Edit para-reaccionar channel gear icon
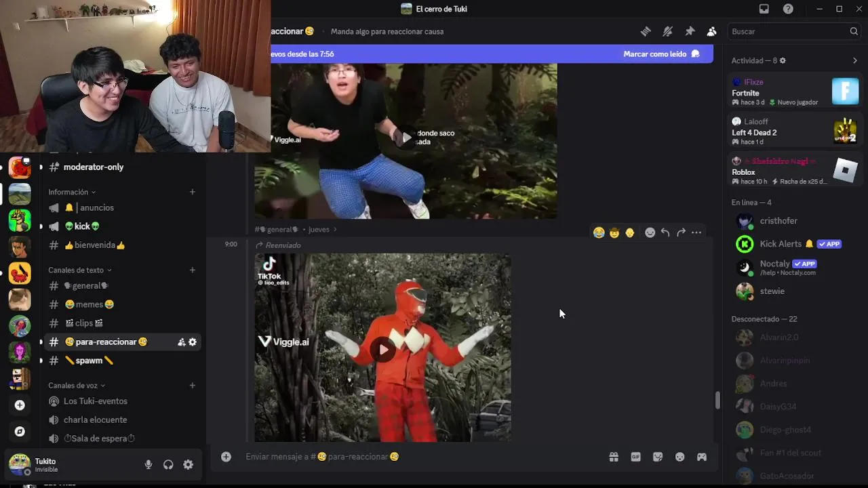Screen dimensions: 868x488 click(193, 342)
